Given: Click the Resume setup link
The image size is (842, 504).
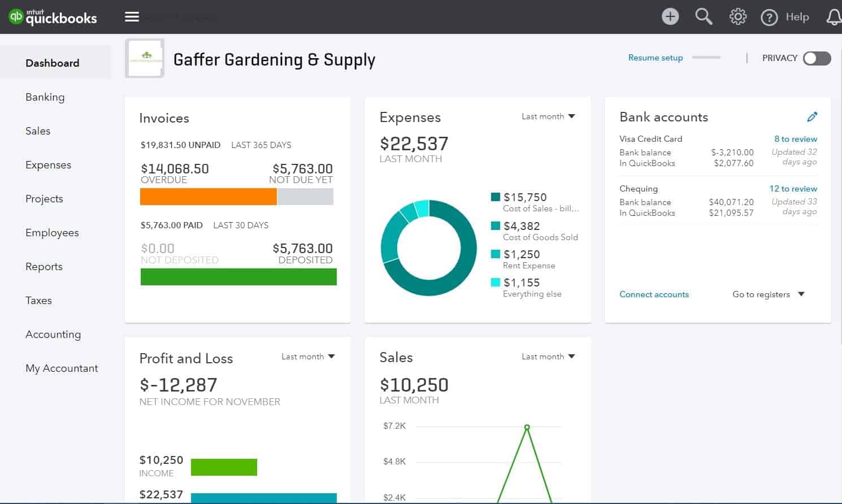Looking at the screenshot, I should 656,58.
